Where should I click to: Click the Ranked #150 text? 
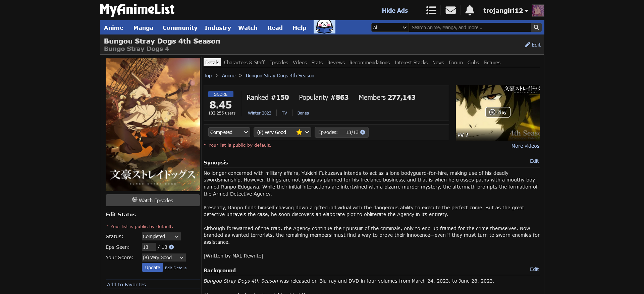tap(268, 97)
